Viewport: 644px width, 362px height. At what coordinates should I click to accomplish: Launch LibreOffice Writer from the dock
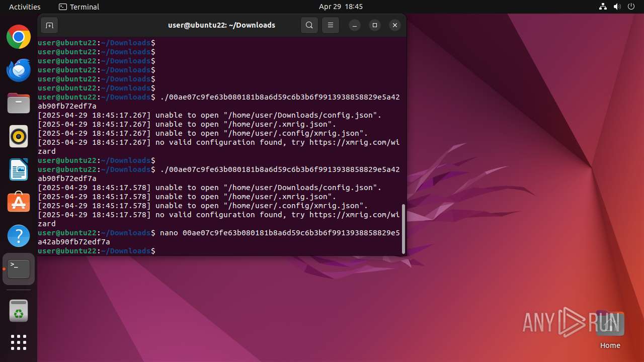(x=19, y=169)
